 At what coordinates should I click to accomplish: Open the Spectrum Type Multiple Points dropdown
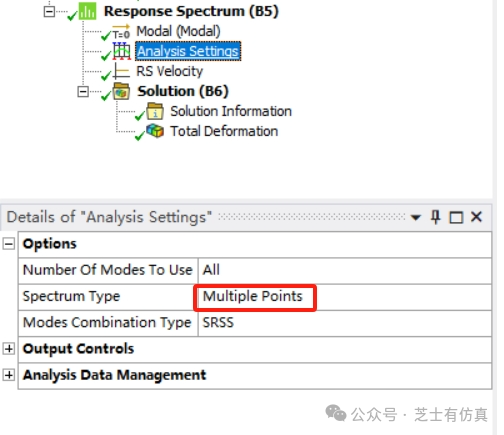(345, 297)
